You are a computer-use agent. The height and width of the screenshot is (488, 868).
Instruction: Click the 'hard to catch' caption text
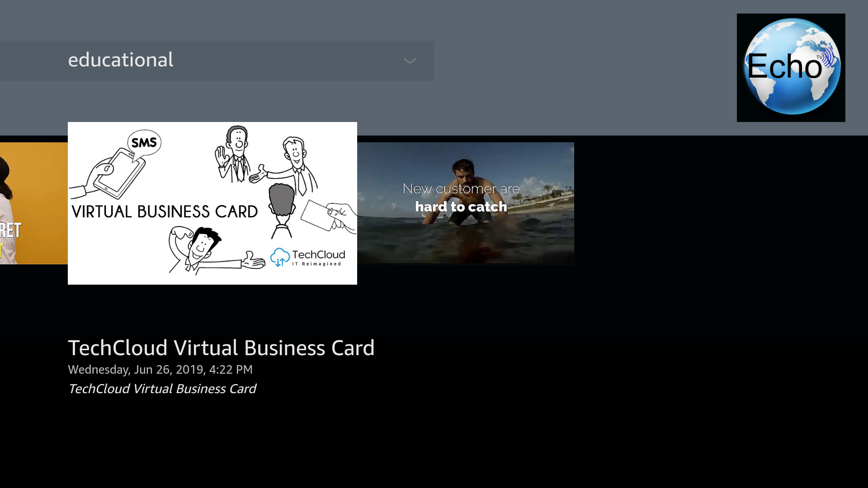point(461,207)
